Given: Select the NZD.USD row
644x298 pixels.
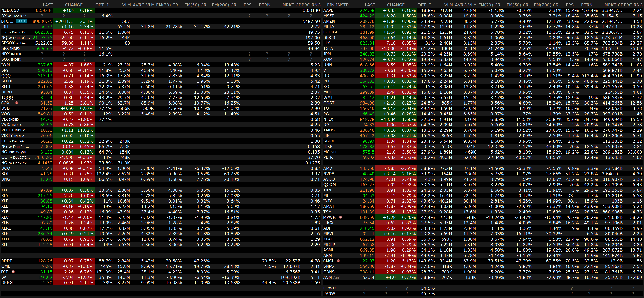Looking at the screenshot, I should [161, 10].
